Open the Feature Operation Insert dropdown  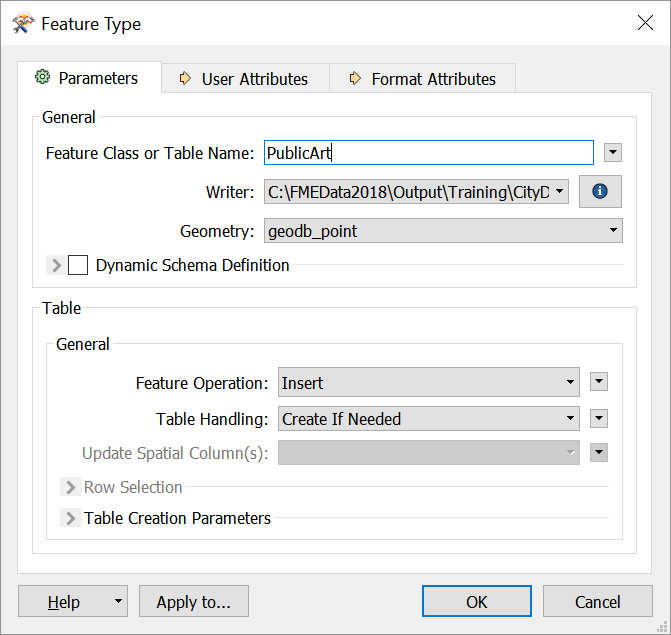[x=429, y=382]
